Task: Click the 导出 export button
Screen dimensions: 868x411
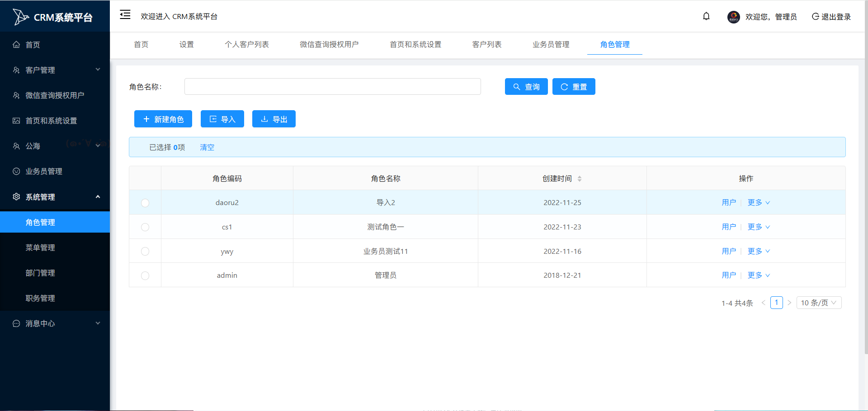Action: click(274, 119)
